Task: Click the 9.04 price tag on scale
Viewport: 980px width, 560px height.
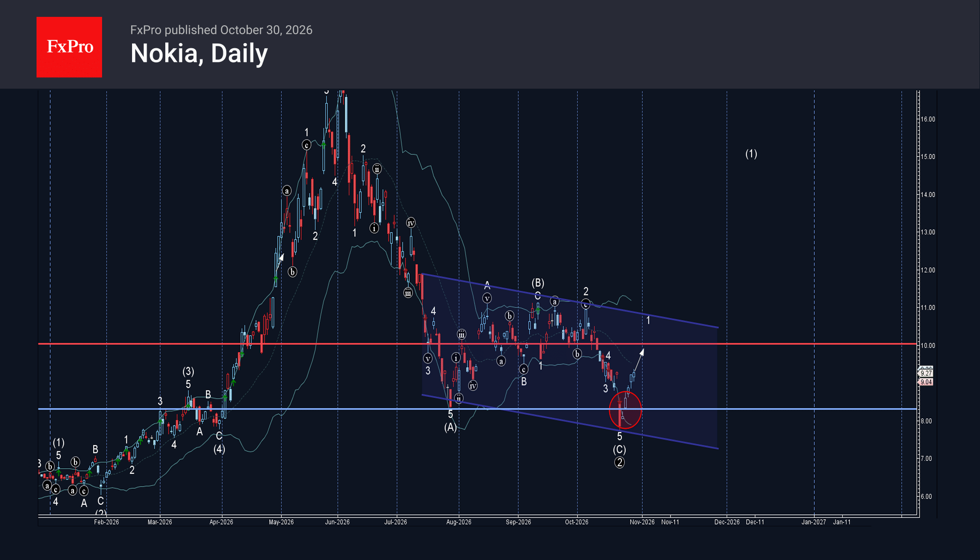Action: pos(926,382)
